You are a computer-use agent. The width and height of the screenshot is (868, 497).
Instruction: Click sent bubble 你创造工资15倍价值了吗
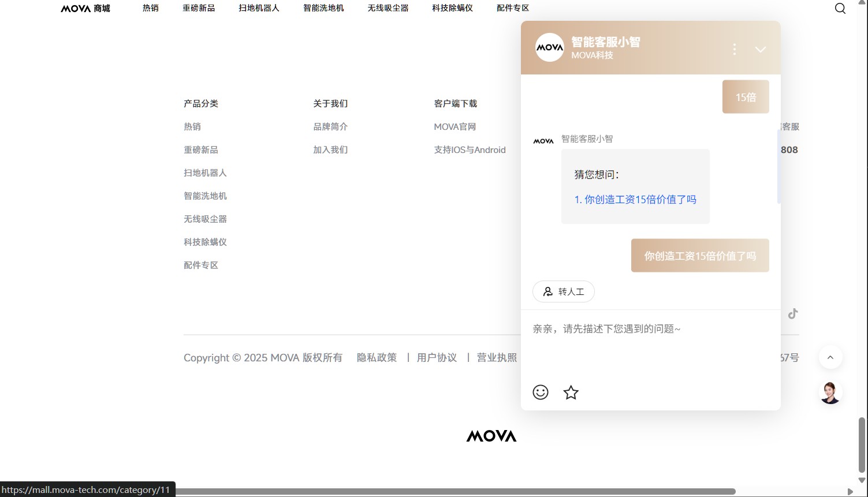700,256
